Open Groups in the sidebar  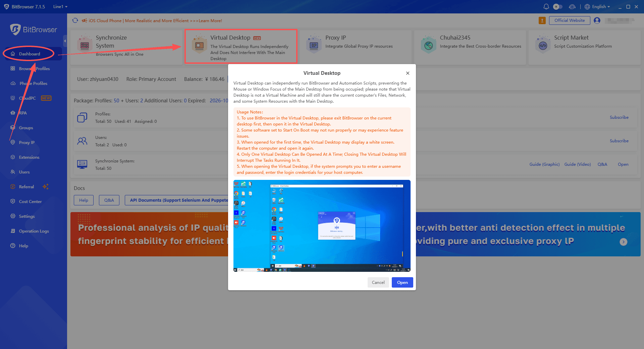[x=26, y=128]
